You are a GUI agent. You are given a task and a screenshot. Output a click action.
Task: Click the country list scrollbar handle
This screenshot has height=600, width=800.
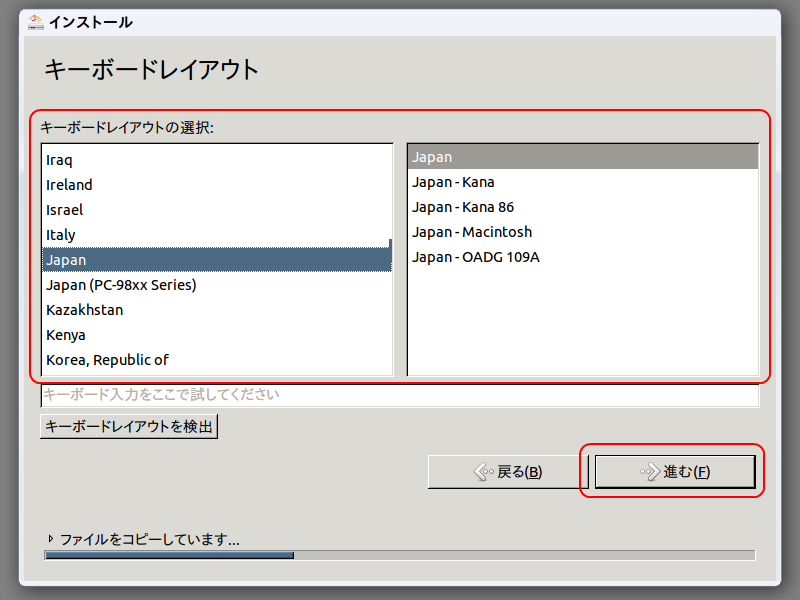click(x=391, y=255)
